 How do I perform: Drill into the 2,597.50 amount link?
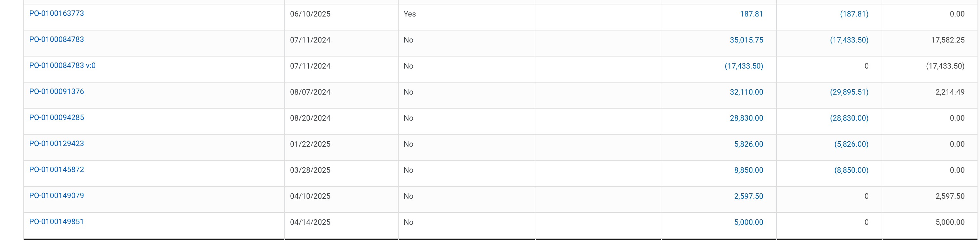(748, 196)
